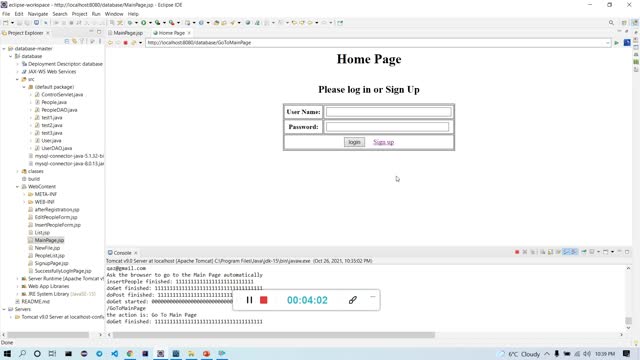Minimize the Project Explorer view
640x360 pixels.
[91, 32]
